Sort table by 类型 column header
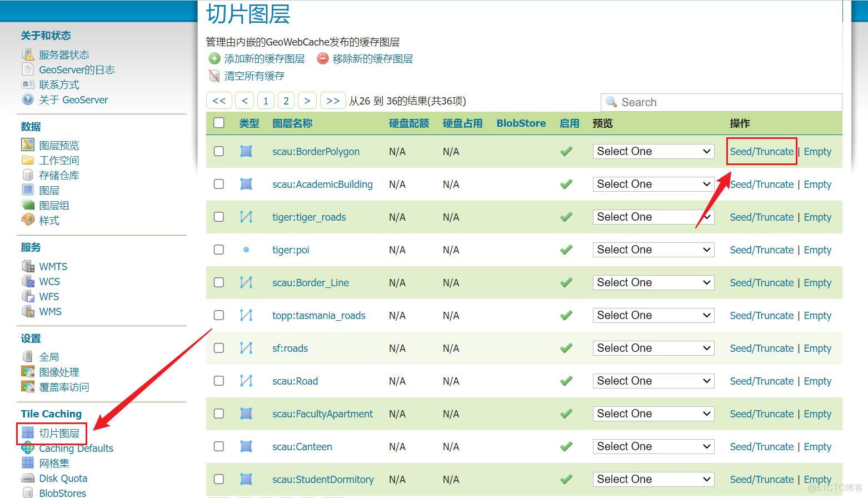 [250, 123]
